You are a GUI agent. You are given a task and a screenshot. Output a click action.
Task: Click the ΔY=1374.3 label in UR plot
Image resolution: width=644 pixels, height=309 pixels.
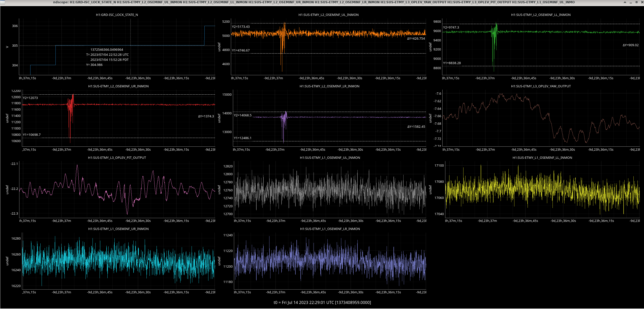click(x=206, y=116)
